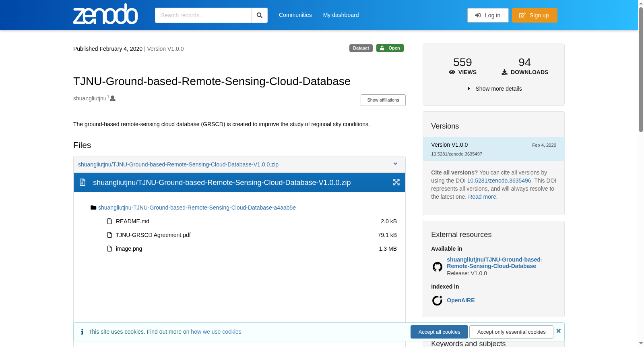Click the 2.0 kB file size
Screen dimensions: 644x347
coord(389,221)
